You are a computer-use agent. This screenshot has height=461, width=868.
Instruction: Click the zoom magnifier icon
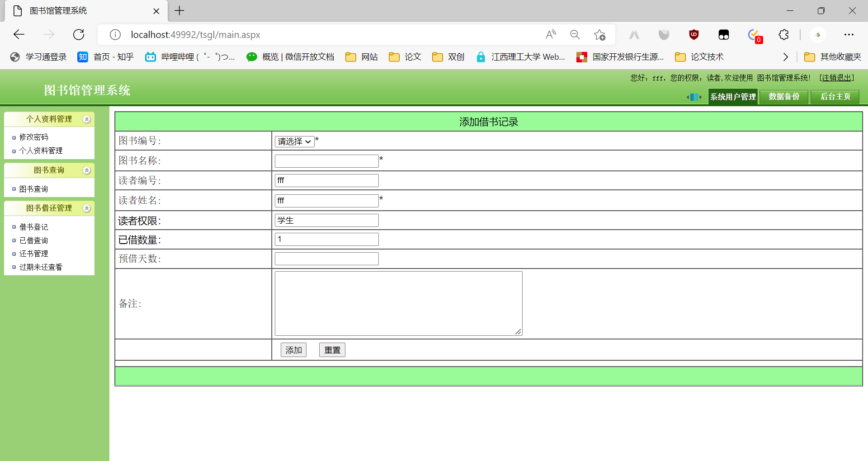tap(575, 34)
